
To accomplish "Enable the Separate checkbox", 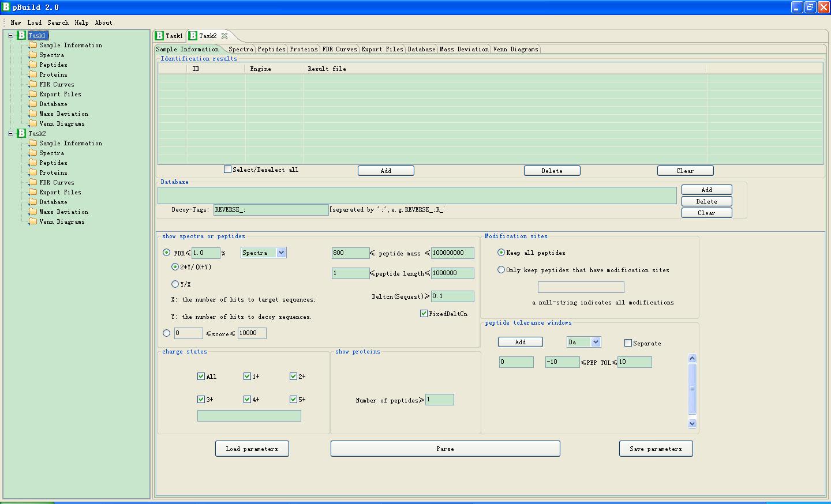I will (628, 343).
